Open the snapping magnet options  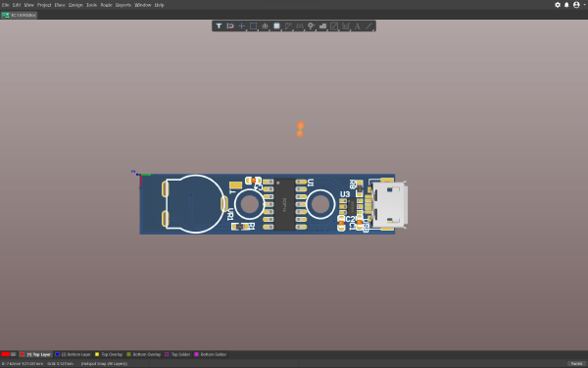(x=230, y=26)
